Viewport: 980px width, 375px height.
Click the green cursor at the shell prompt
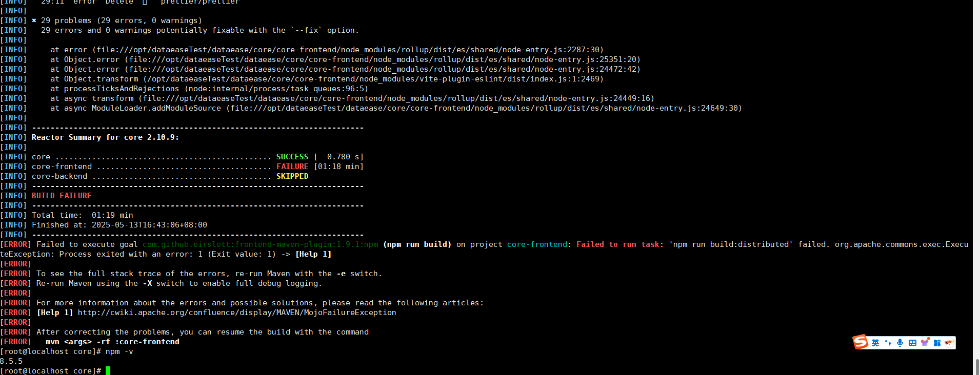coord(108,370)
